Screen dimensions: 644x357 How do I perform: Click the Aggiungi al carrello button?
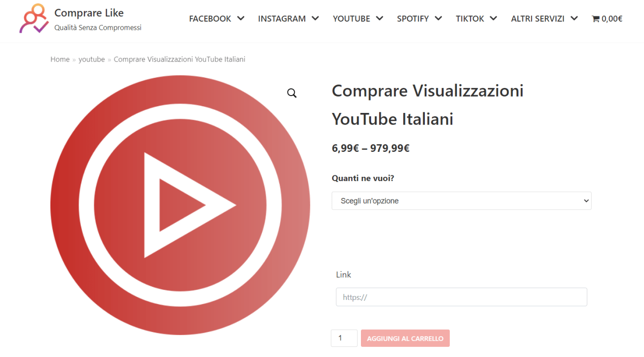coord(405,338)
